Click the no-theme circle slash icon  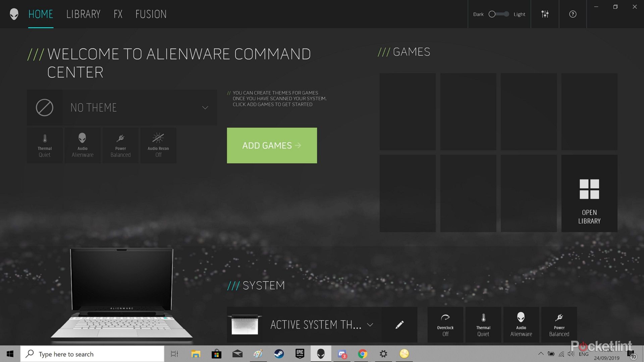point(45,108)
